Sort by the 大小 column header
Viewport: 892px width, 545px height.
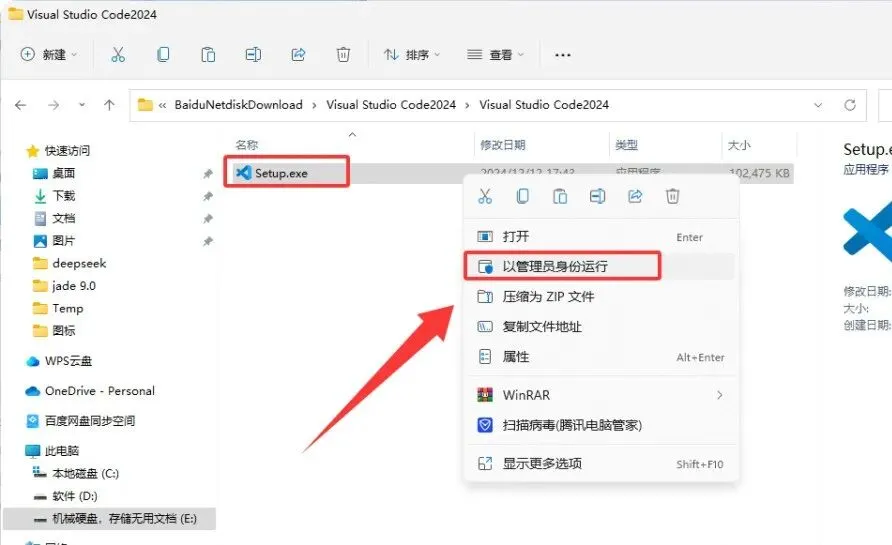(x=739, y=145)
